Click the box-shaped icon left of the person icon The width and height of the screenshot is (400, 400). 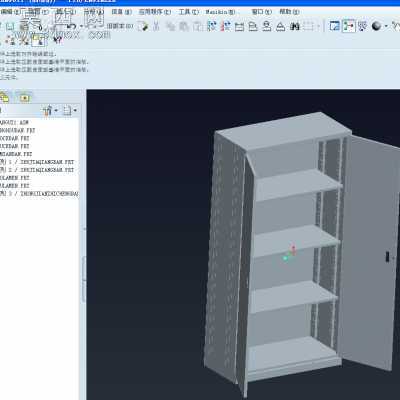point(253,26)
